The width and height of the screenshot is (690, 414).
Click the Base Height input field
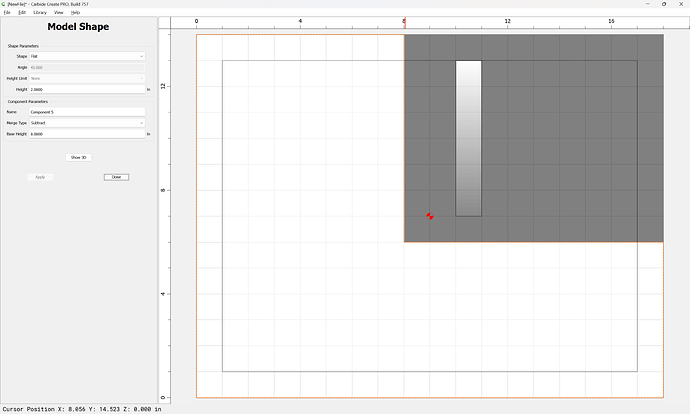pos(87,134)
